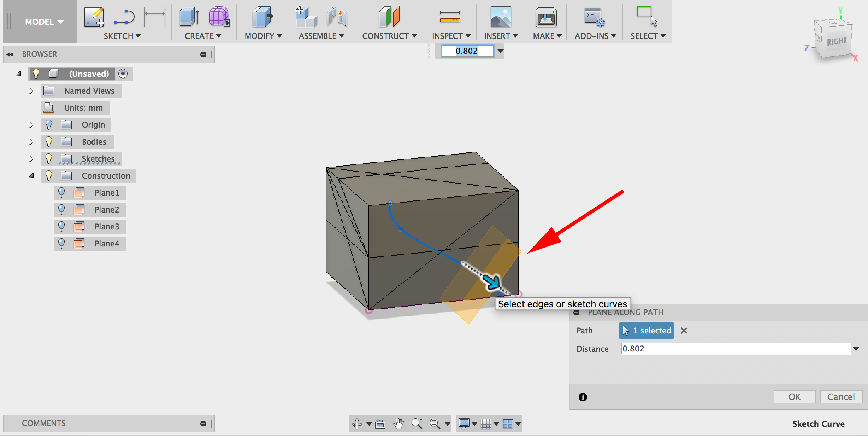Click the Add-Ins scripts icon
Viewport: 868px width, 436px height.
tap(595, 17)
